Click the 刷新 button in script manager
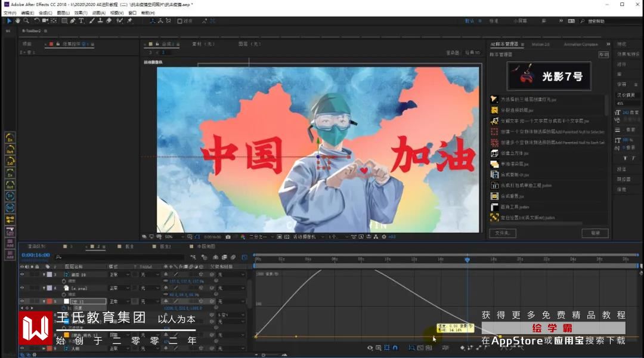This screenshot has height=358, width=644. tap(595, 233)
